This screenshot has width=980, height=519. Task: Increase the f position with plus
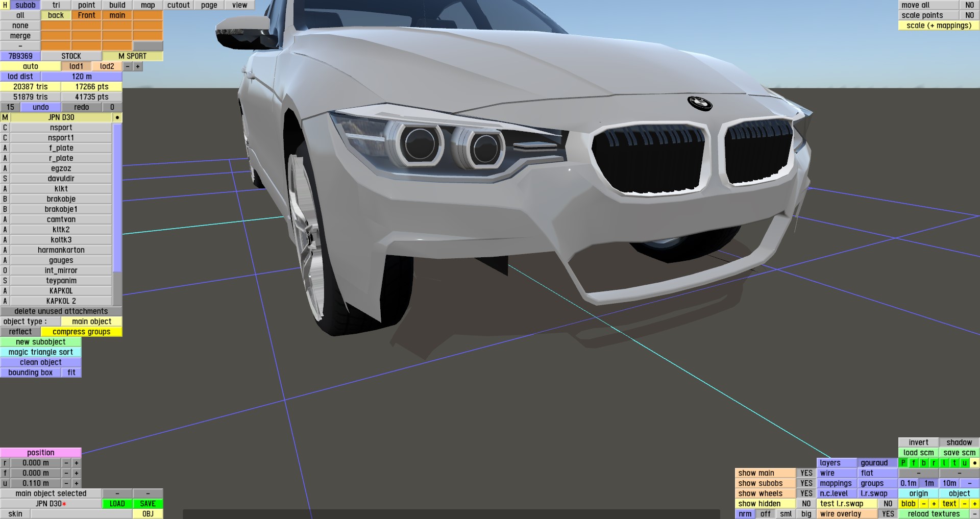pos(77,473)
